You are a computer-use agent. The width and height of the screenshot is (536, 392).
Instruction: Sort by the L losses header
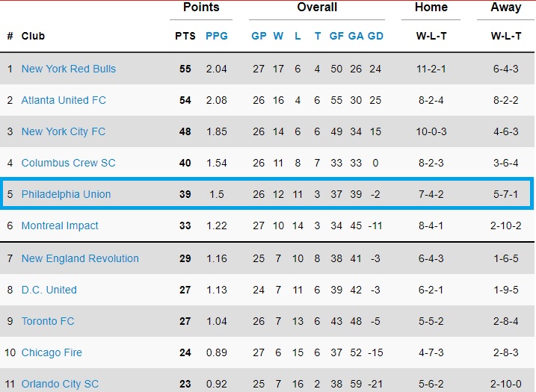click(x=298, y=36)
